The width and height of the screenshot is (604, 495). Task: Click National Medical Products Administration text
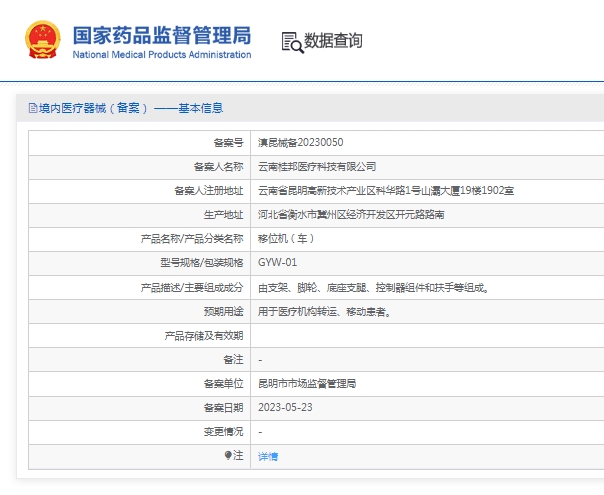tap(162, 55)
